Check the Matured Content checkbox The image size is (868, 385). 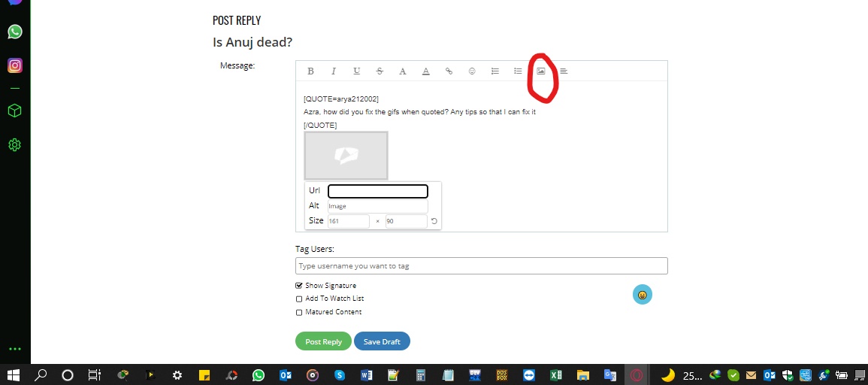pos(299,312)
